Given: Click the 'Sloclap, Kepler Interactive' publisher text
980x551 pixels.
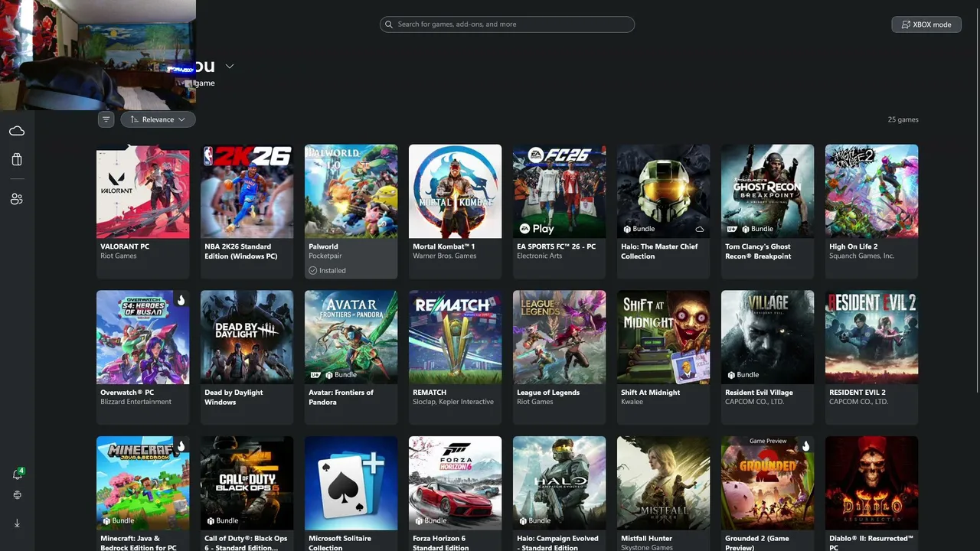Looking at the screenshot, I should [x=453, y=402].
